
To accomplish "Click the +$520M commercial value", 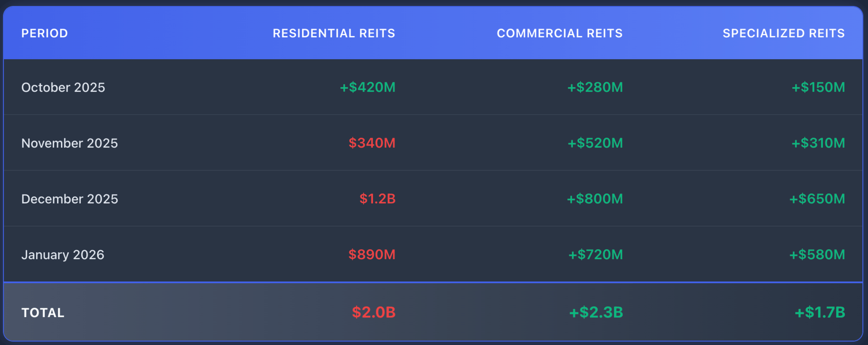I will click(x=595, y=143).
